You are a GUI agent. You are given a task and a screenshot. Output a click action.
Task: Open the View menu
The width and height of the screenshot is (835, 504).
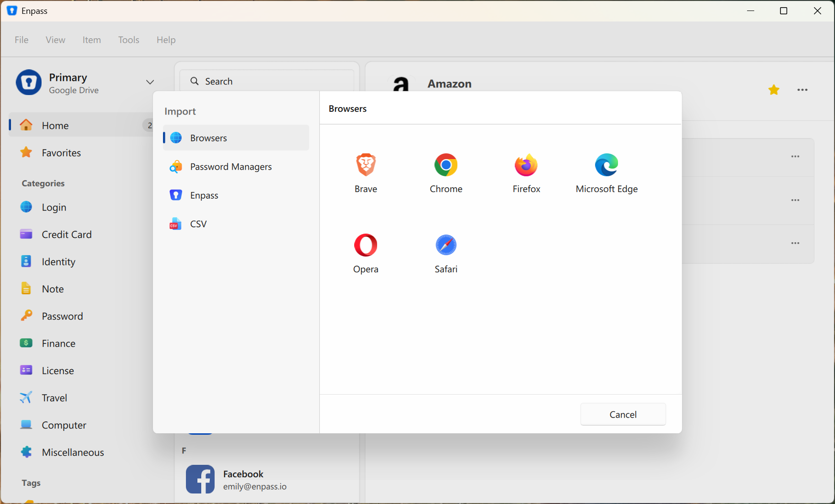55,40
